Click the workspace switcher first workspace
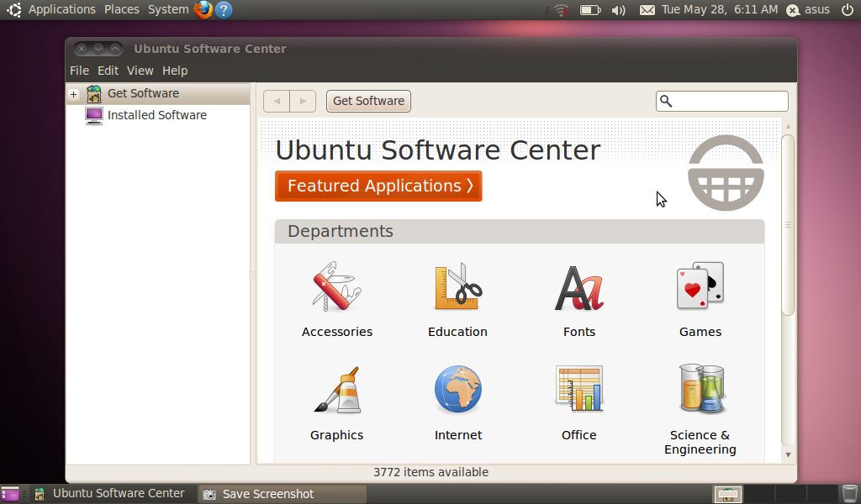Screen dimensions: 861x504 pyautogui.click(x=728, y=494)
